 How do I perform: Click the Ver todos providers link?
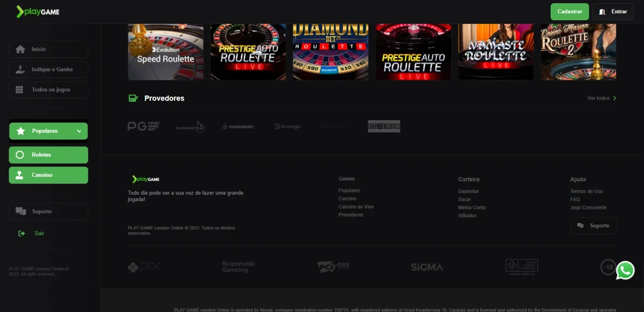point(602,98)
